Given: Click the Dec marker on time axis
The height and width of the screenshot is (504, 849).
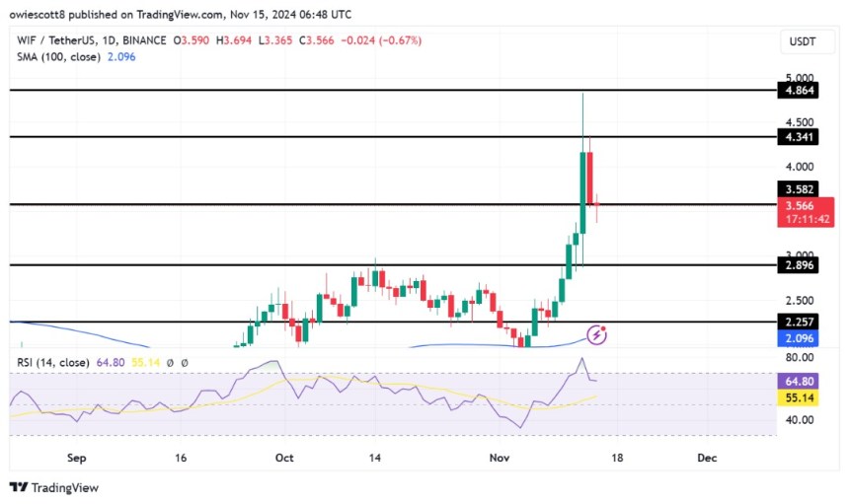Looking at the screenshot, I should (x=707, y=458).
